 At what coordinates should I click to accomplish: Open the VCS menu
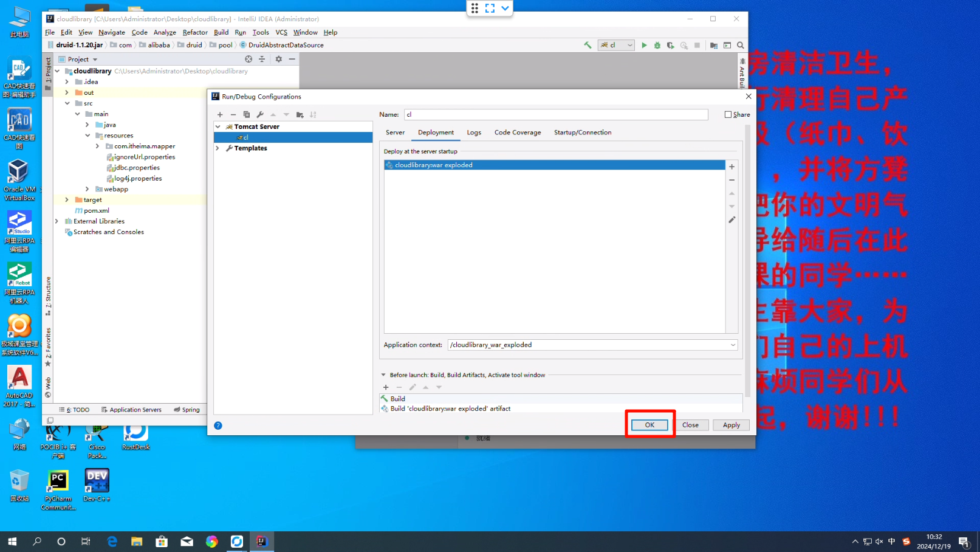coord(281,32)
